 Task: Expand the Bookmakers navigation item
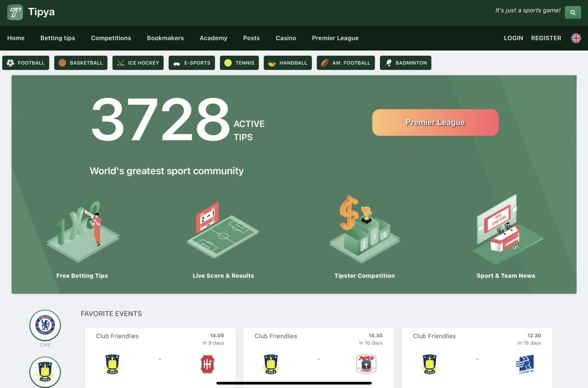pyautogui.click(x=165, y=38)
